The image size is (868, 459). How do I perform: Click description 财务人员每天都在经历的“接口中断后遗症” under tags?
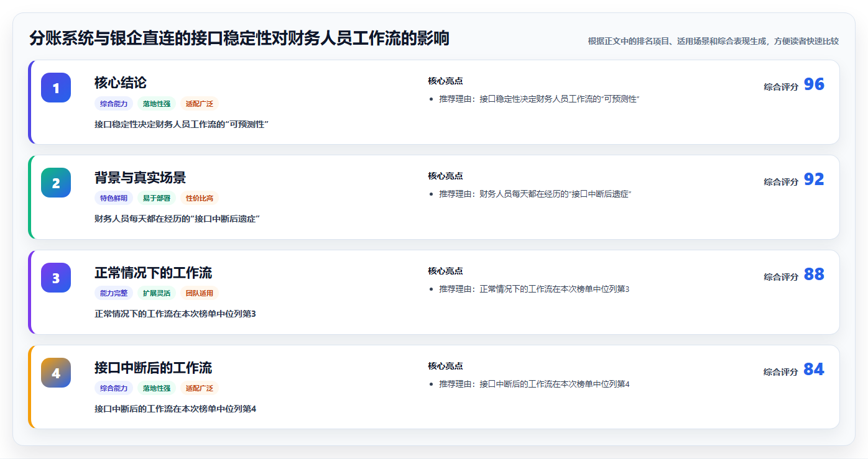[177, 219]
